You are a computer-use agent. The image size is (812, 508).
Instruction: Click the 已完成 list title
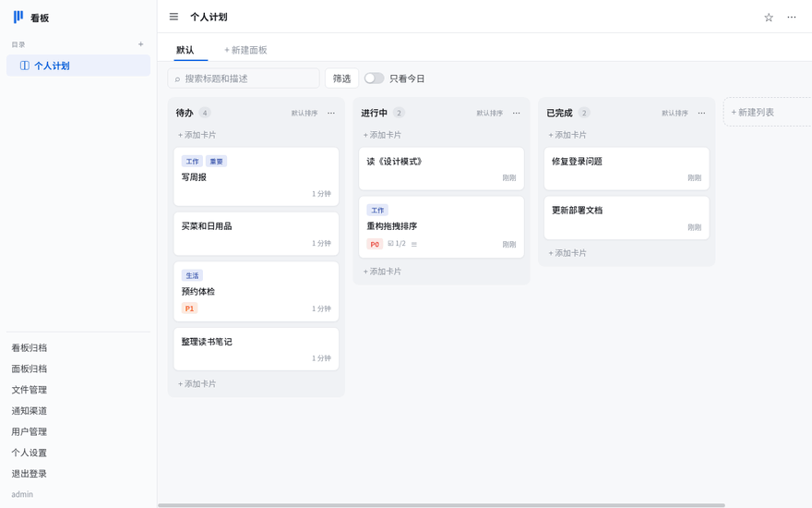pos(559,113)
